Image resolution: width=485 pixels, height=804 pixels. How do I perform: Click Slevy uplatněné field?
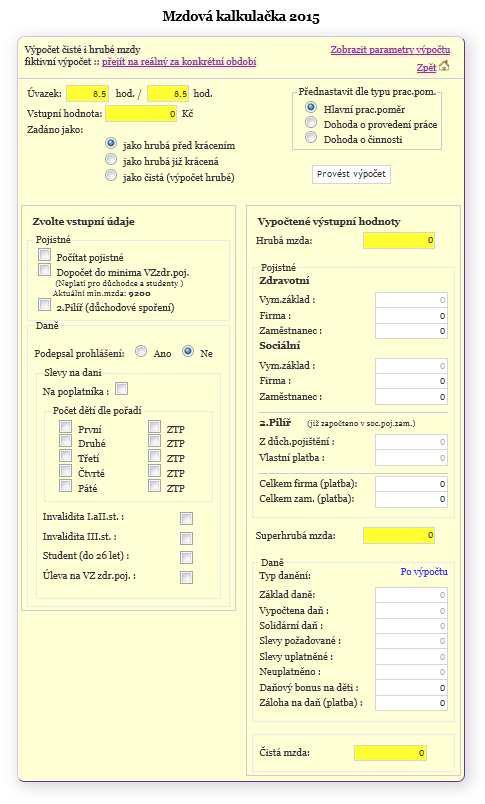point(411,657)
